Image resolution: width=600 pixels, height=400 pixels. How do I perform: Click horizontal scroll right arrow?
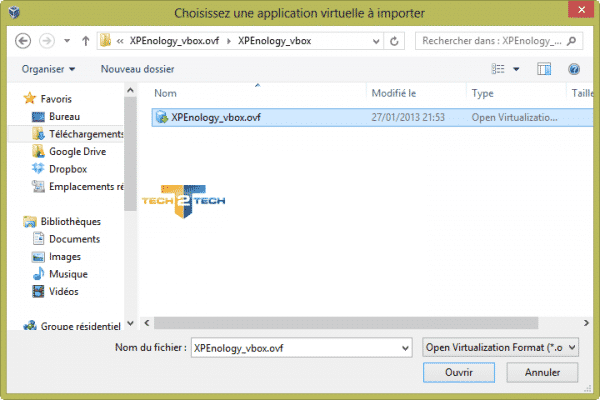coord(586,323)
